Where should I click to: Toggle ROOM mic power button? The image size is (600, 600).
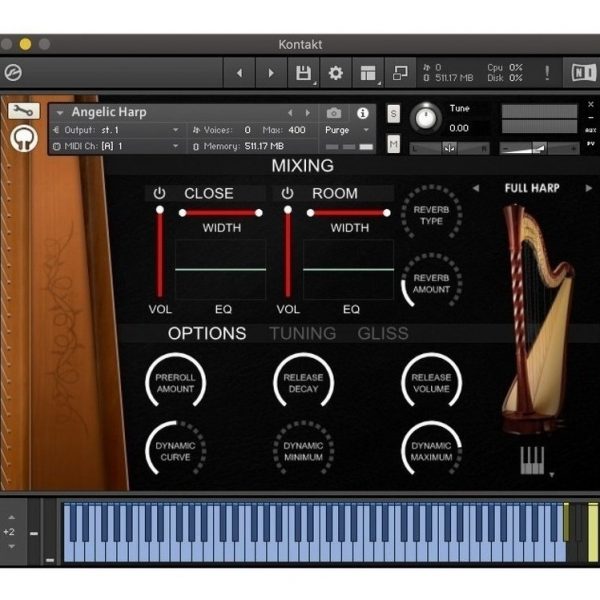(287, 193)
